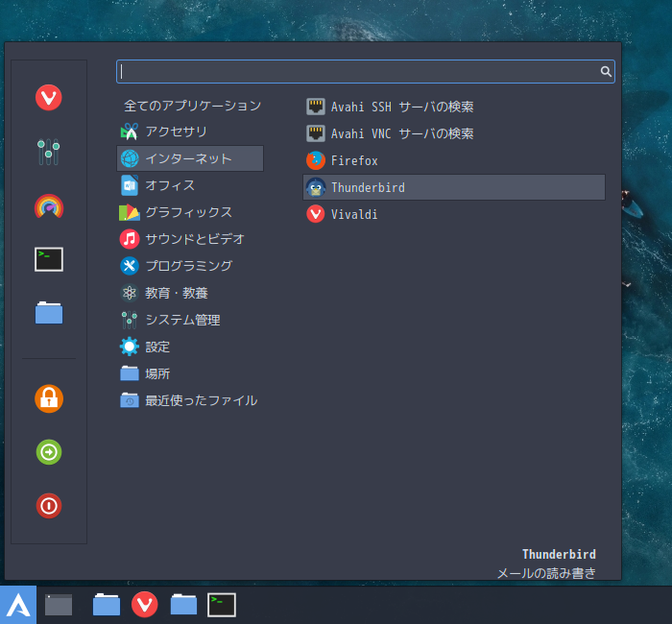Select the インターネット category
This screenshot has width=672, height=624.
coord(190,158)
